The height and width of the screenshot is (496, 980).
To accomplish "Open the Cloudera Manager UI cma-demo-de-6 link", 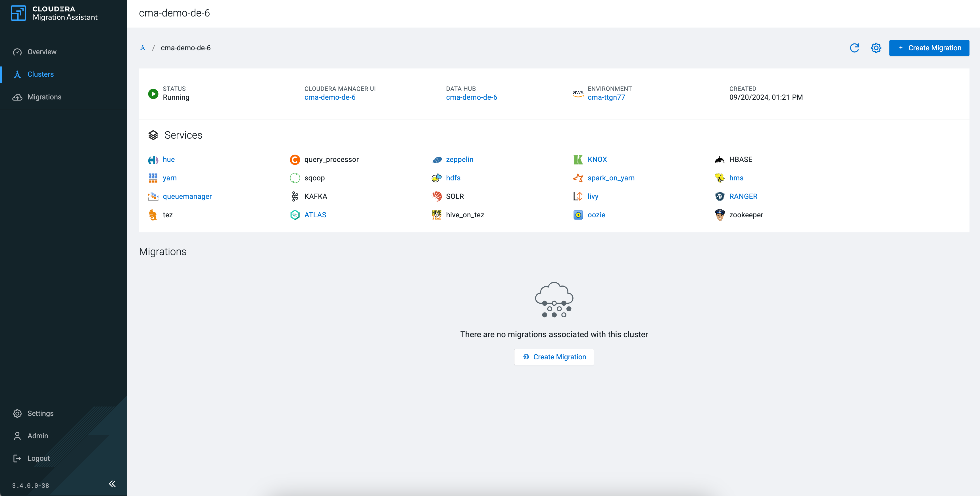I will coord(330,97).
